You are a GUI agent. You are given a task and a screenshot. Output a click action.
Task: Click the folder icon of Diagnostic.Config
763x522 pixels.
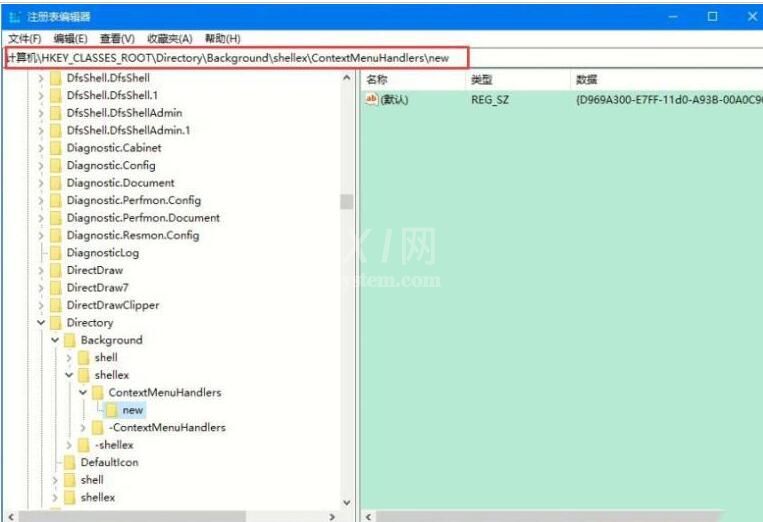click(56, 165)
